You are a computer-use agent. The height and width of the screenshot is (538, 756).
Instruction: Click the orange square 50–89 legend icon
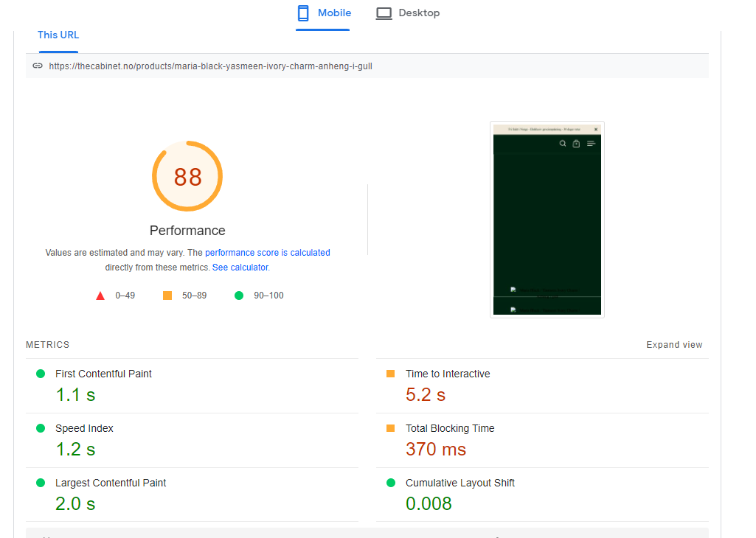(x=167, y=295)
